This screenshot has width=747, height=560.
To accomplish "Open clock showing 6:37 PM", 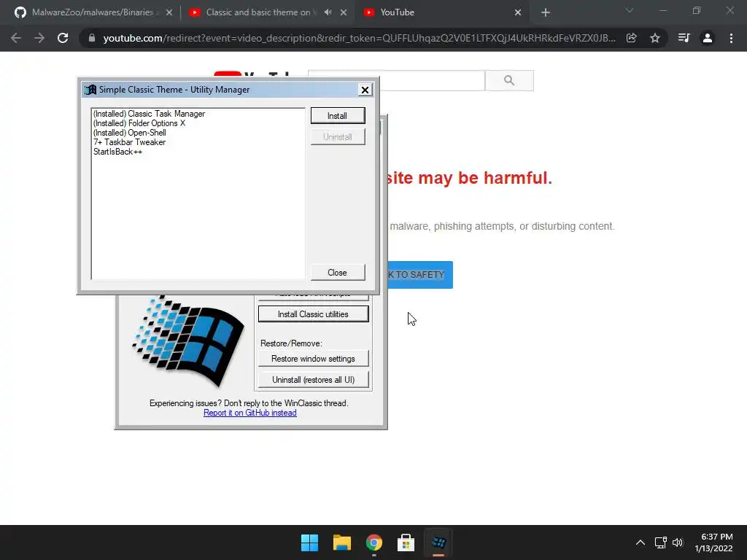I will [x=713, y=542].
